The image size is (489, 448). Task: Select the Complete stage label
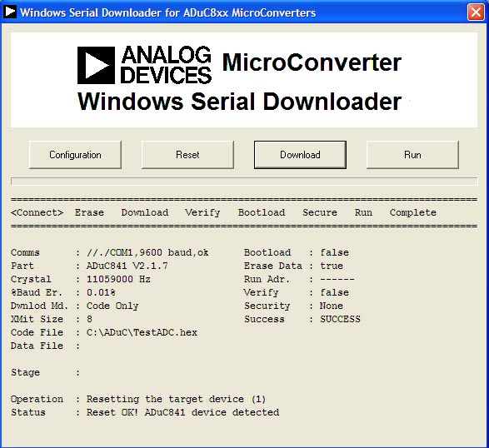(x=413, y=212)
